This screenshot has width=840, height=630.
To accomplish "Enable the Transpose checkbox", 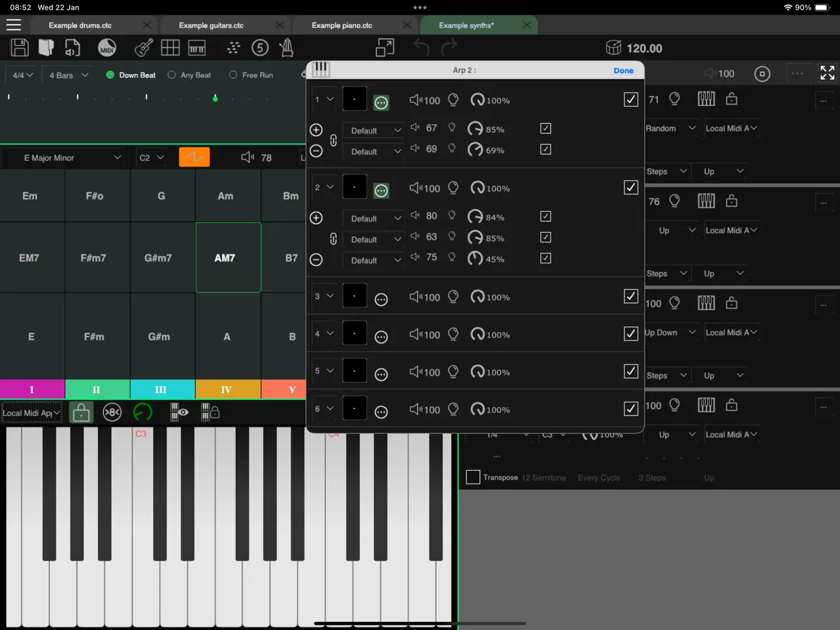I will click(x=473, y=477).
